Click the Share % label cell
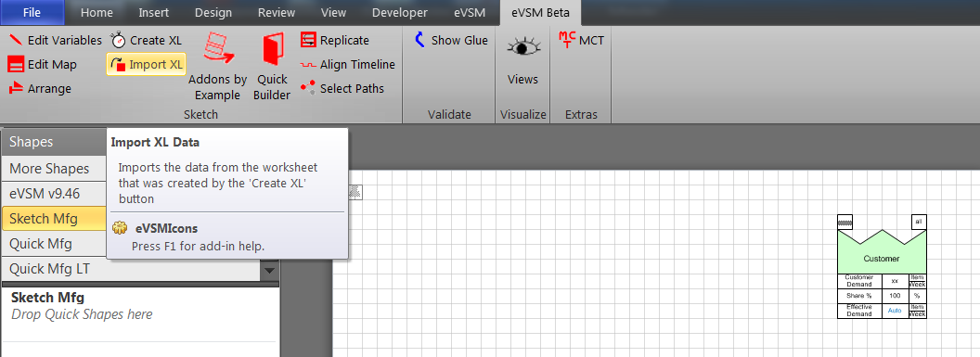This screenshot has width=980, height=357. pyautogui.click(x=859, y=296)
